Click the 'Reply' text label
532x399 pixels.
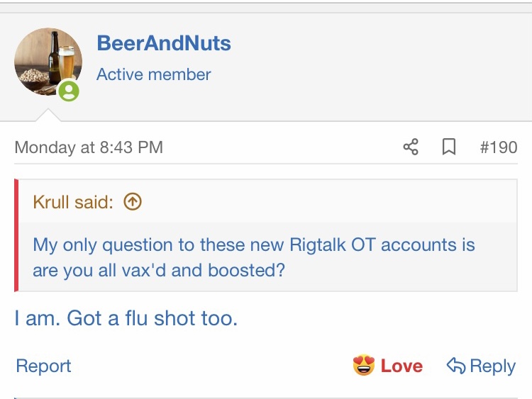click(x=492, y=366)
